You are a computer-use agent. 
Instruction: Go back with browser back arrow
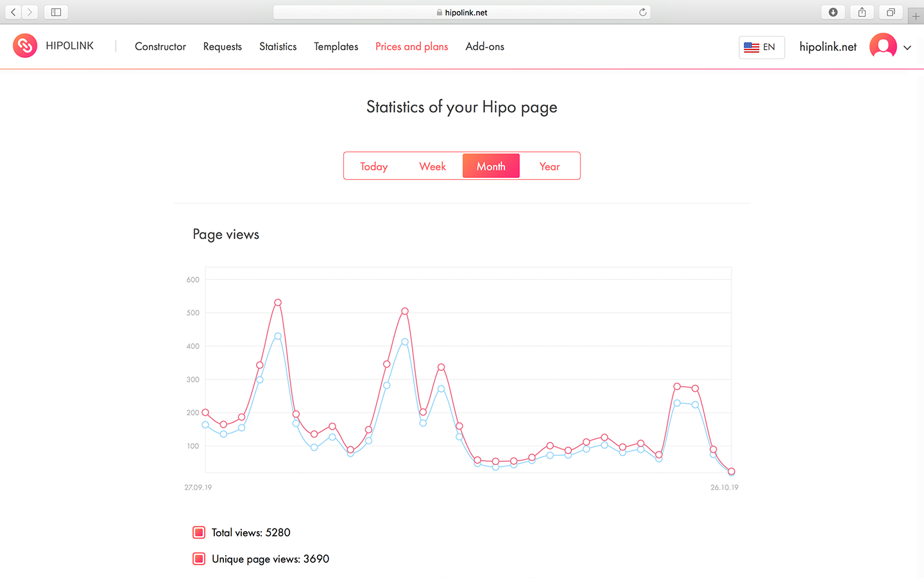[x=13, y=12]
